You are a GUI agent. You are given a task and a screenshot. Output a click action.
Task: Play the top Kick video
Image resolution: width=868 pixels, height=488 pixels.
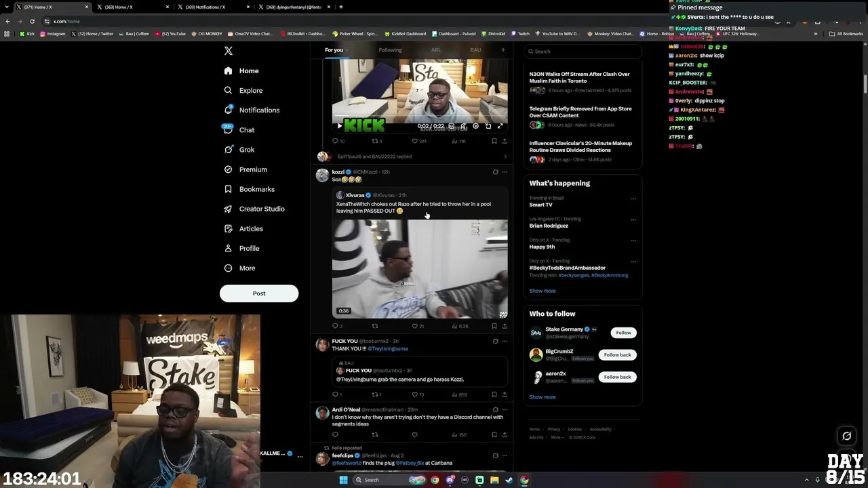340,126
